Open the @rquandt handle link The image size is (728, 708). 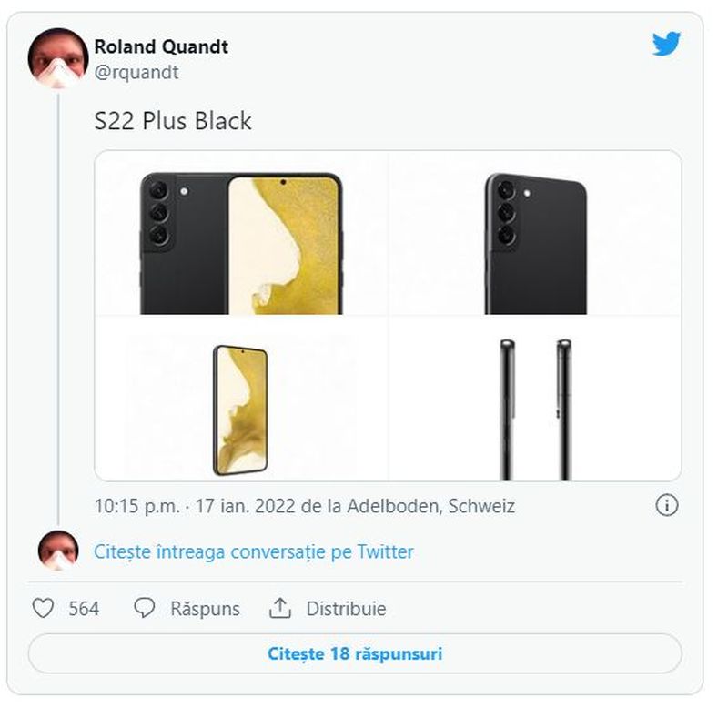pyautogui.click(x=136, y=73)
